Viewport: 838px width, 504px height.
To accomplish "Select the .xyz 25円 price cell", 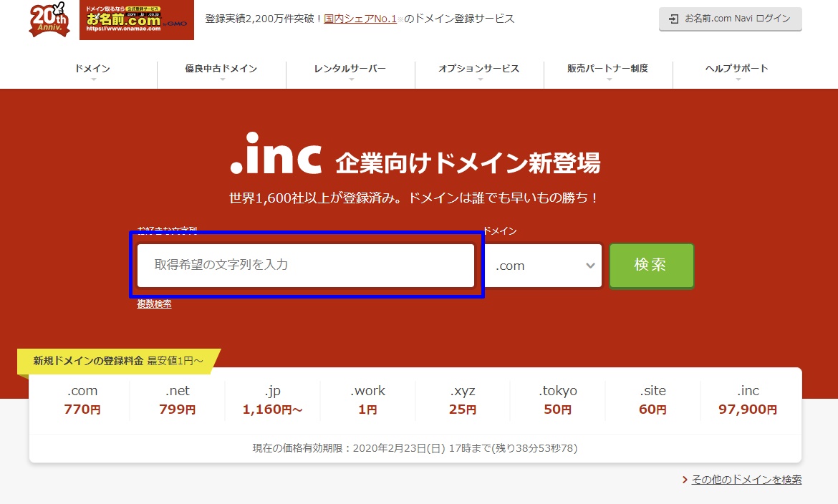I will [x=463, y=400].
